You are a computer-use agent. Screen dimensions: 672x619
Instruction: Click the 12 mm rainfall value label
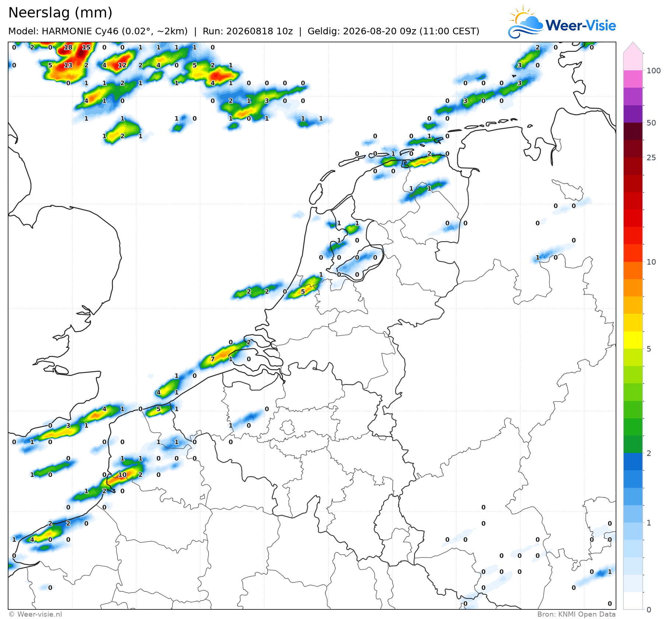[122, 65]
